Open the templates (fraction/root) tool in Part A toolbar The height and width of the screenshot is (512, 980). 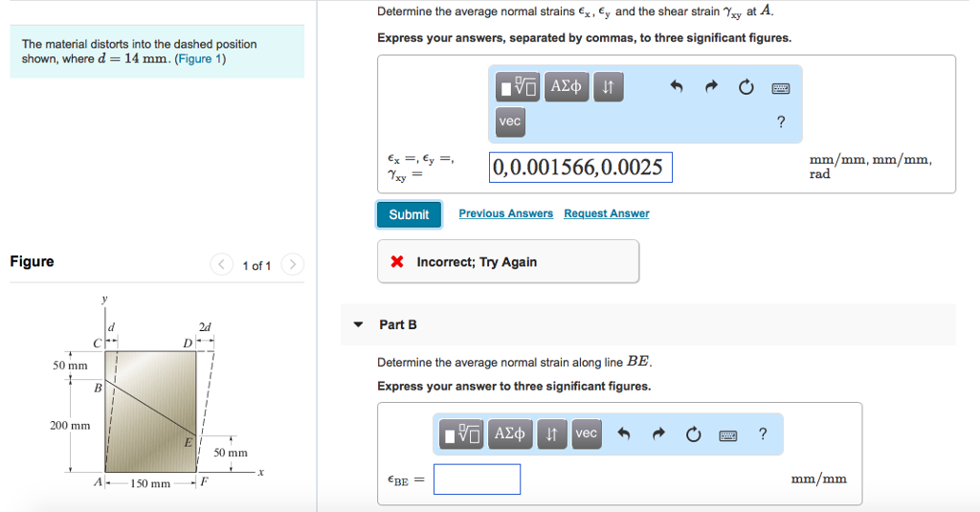pyautogui.click(x=517, y=87)
